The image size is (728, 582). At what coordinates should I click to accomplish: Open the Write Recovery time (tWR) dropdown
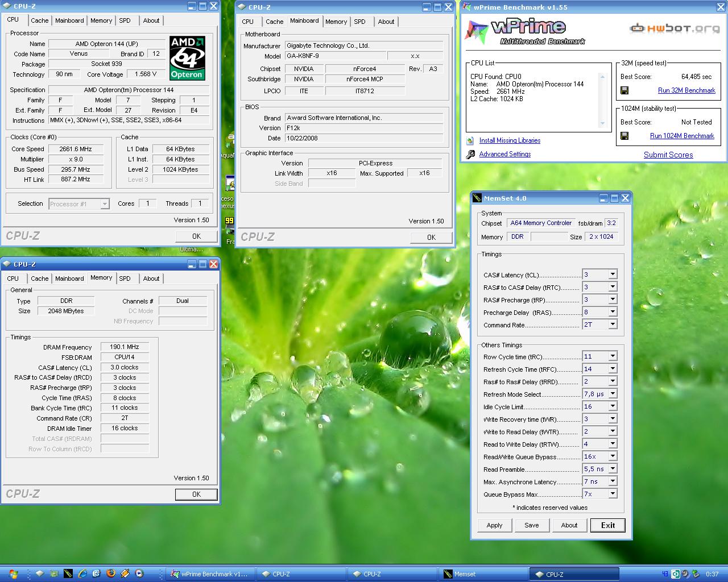613,419
